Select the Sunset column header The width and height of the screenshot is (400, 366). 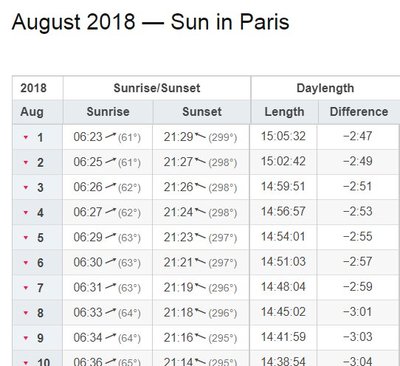point(202,112)
